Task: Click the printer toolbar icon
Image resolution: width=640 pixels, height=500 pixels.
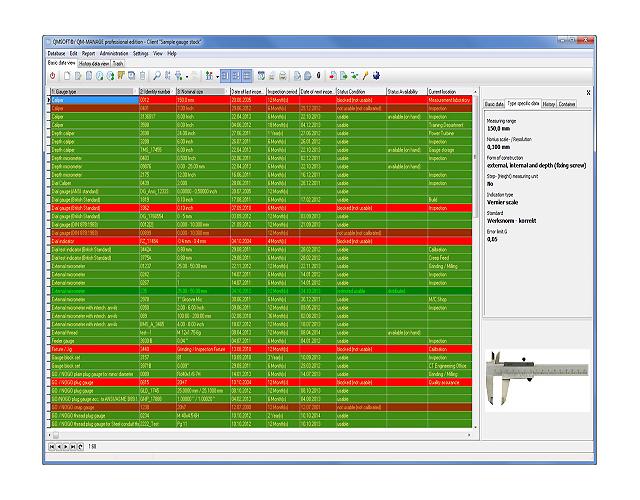Action: click(282, 76)
